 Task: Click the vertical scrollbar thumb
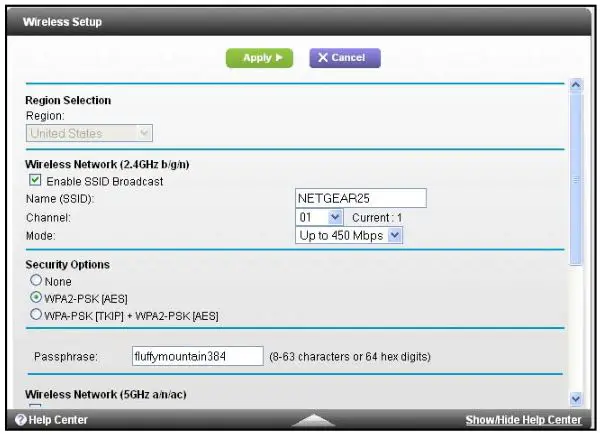click(x=575, y=180)
